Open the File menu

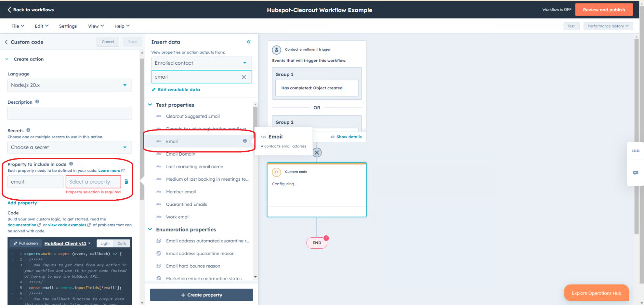[x=17, y=26]
